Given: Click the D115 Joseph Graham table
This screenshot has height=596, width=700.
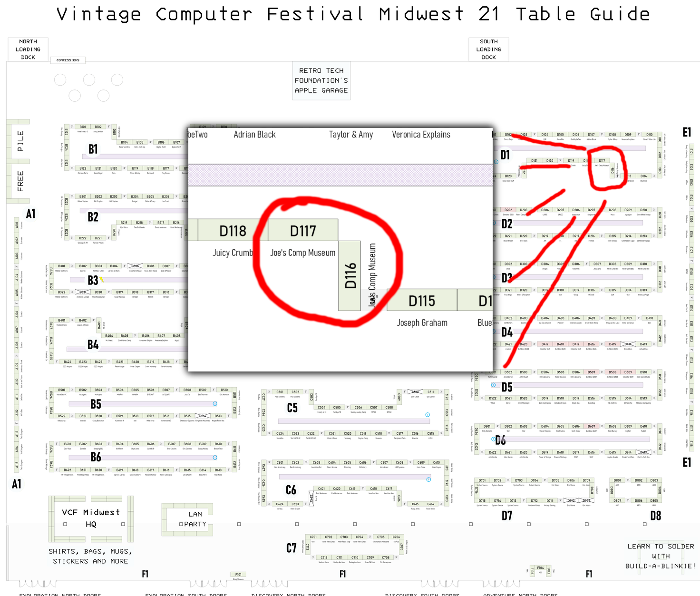Looking at the screenshot, I should coord(422,300).
